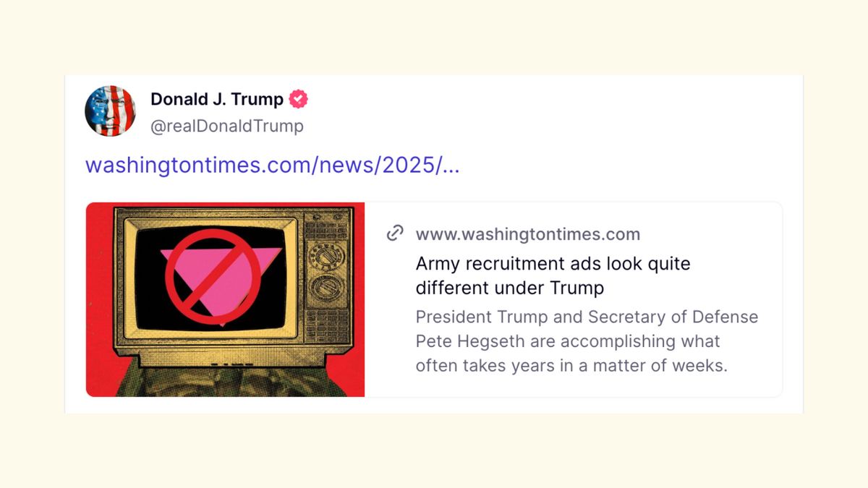Image resolution: width=868 pixels, height=488 pixels.
Task: Click the red prohibition circle symbol
Action: [213, 276]
